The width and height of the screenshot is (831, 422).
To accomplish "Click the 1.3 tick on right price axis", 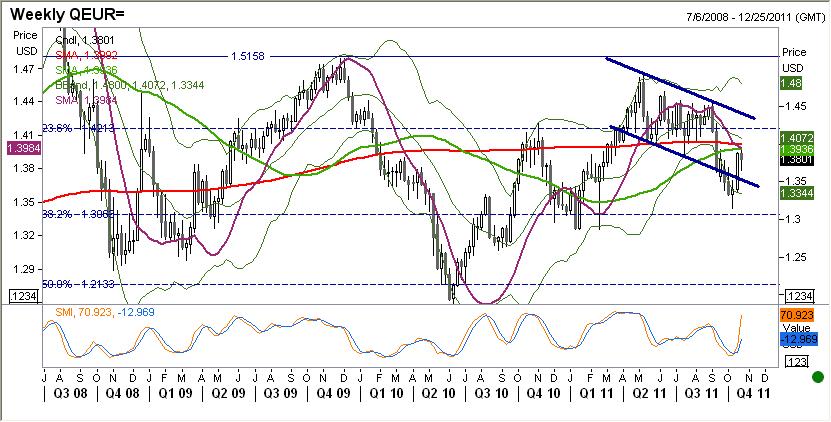I will [x=795, y=218].
